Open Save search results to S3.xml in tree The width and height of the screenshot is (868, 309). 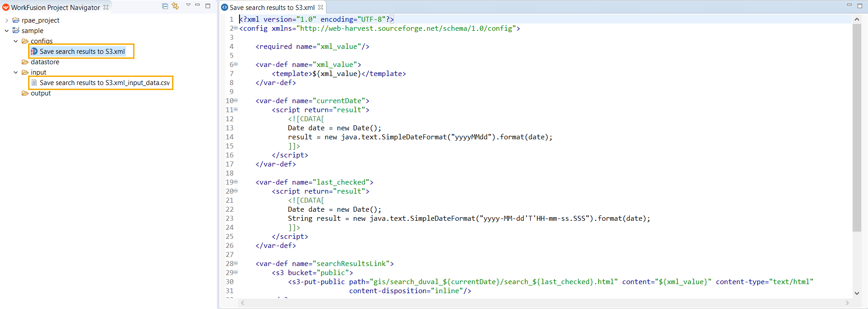[x=82, y=52]
